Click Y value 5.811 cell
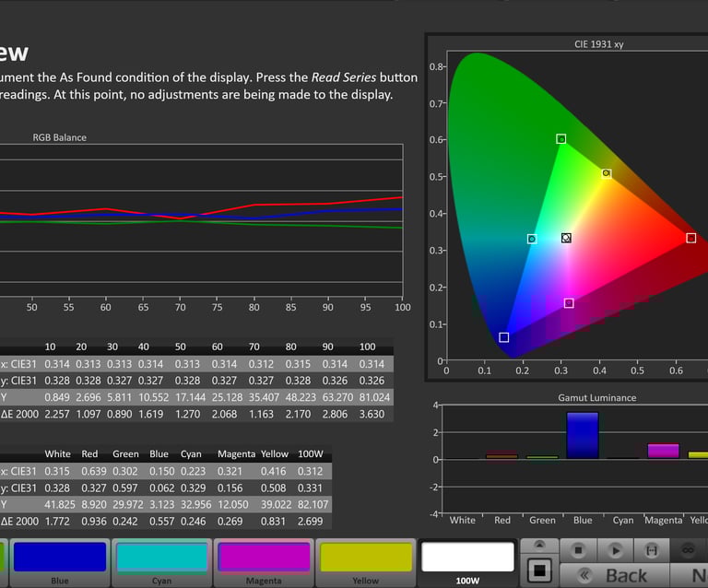708x588 pixels. click(x=119, y=397)
